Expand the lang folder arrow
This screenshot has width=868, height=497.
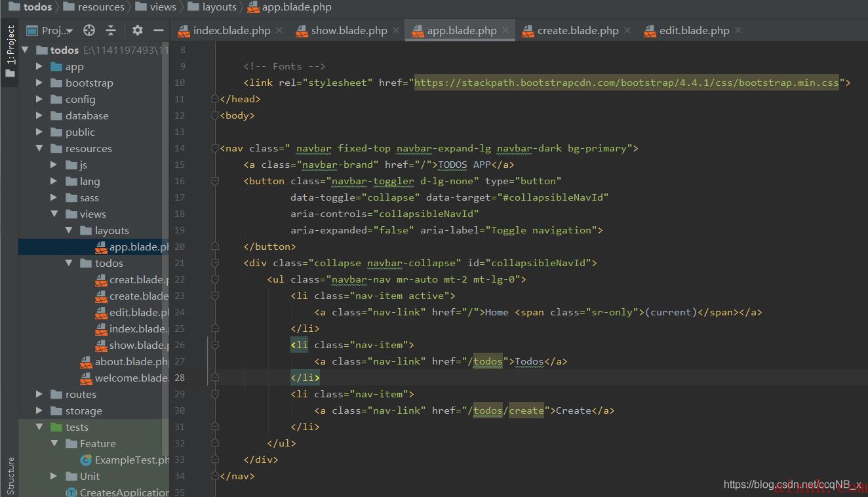click(x=54, y=181)
